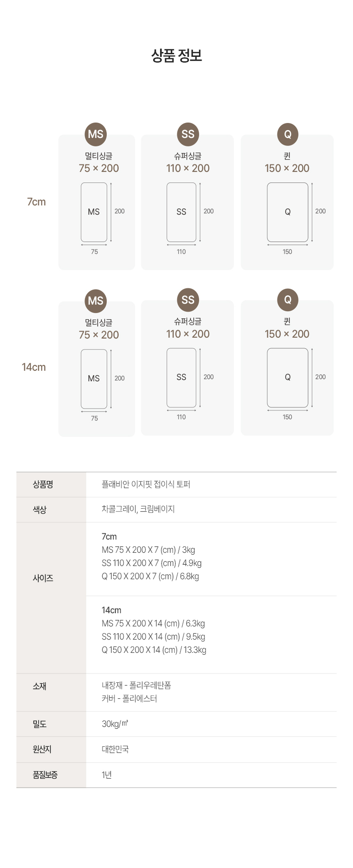Click the product name 플래비안 이지핏 접이식 토퍼

click(146, 484)
